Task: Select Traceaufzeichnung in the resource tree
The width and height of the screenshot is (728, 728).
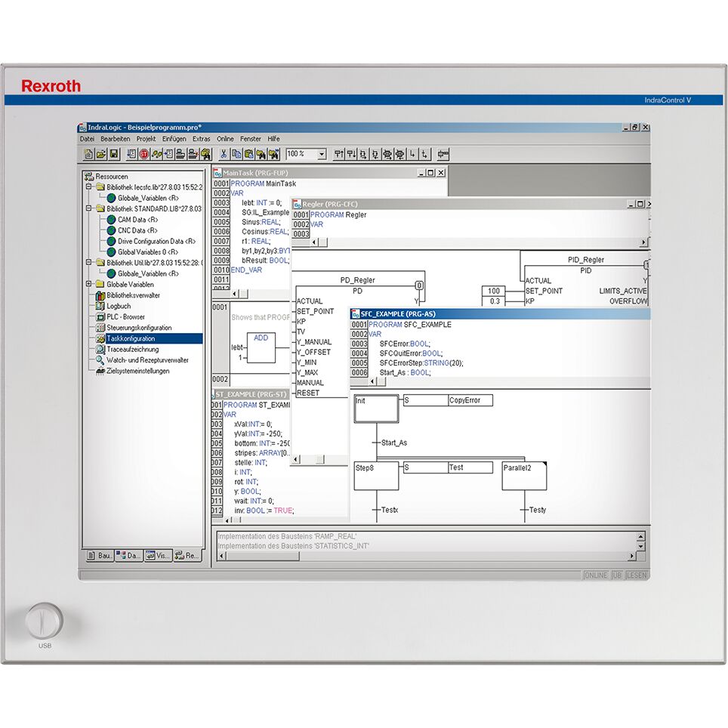Action: click(x=132, y=350)
